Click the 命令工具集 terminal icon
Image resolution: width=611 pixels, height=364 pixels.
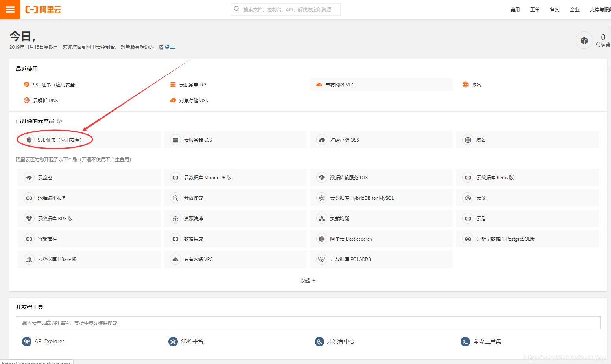[x=465, y=341]
